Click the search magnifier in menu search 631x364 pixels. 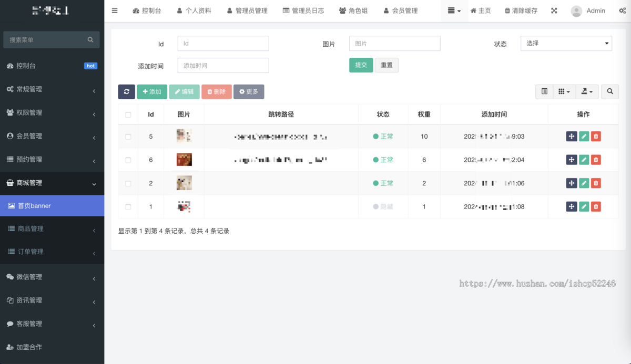90,39
